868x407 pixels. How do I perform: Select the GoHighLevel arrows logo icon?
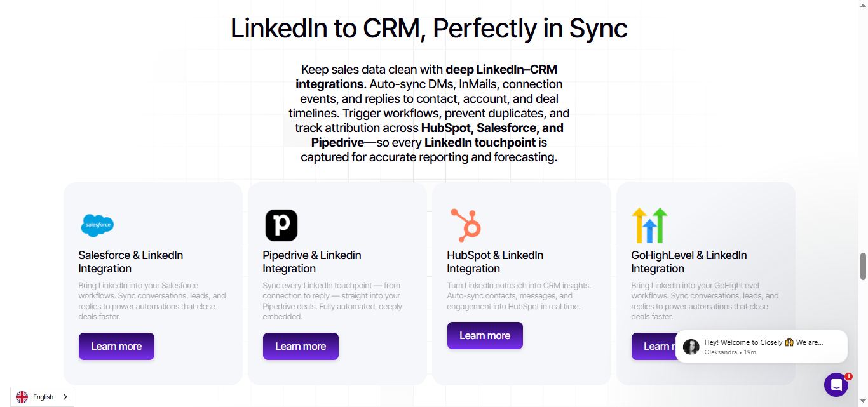click(649, 225)
